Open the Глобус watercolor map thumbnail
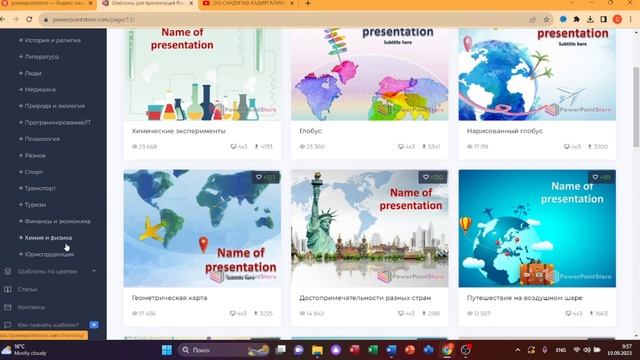 [x=369, y=74]
